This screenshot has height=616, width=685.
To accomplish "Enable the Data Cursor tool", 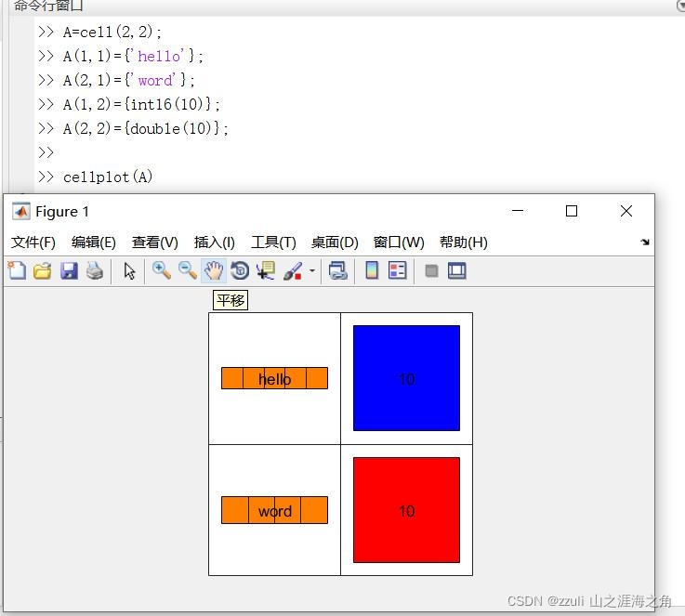I will click(266, 270).
